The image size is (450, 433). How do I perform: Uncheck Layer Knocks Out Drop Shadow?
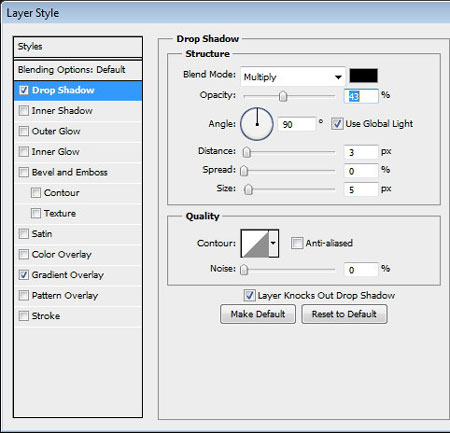click(249, 295)
